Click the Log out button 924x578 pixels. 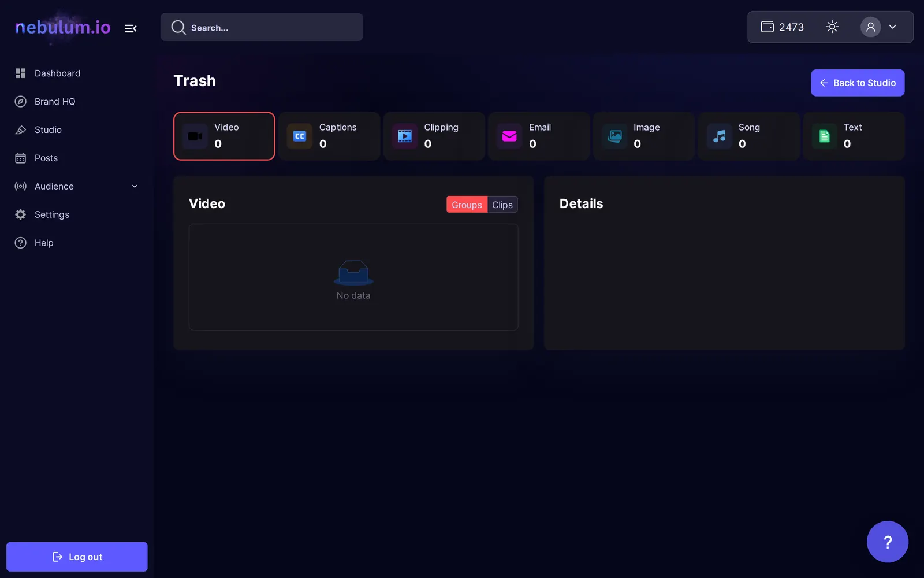tap(77, 557)
